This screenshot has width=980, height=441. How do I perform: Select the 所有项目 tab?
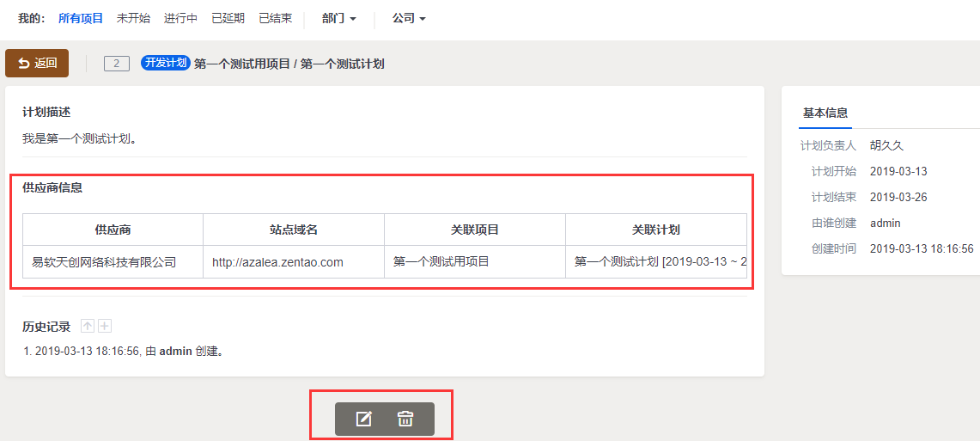click(81, 19)
